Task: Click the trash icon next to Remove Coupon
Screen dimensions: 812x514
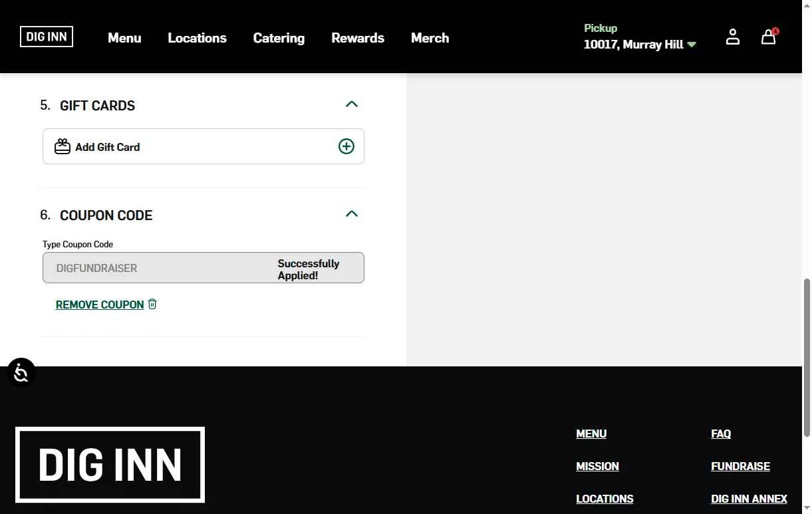Action: [x=152, y=304]
